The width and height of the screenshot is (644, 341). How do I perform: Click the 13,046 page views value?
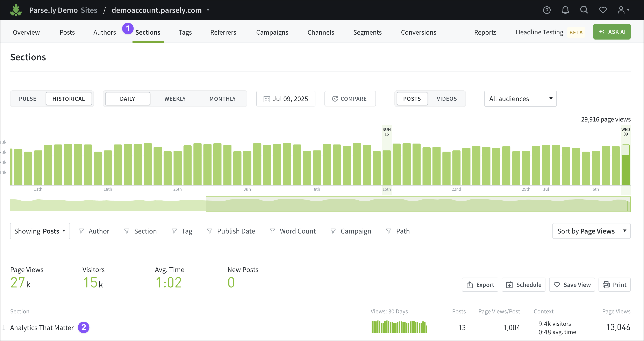pos(618,327)
